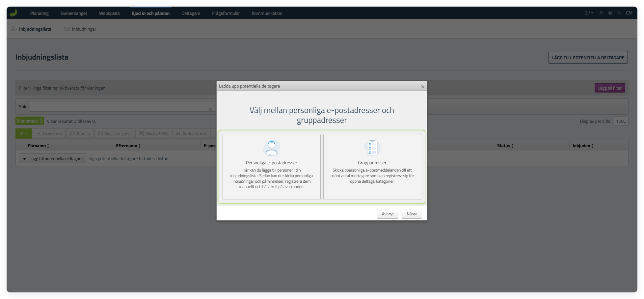Click the Lägg till filter button
The width and height of the screenshot is (644, 299).
tap(610, 88)
